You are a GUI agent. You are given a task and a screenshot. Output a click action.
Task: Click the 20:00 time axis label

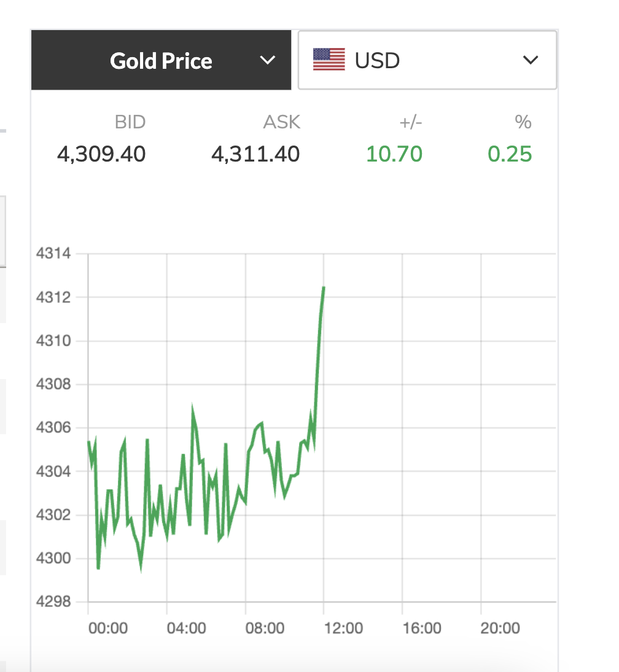coord(500,628)
